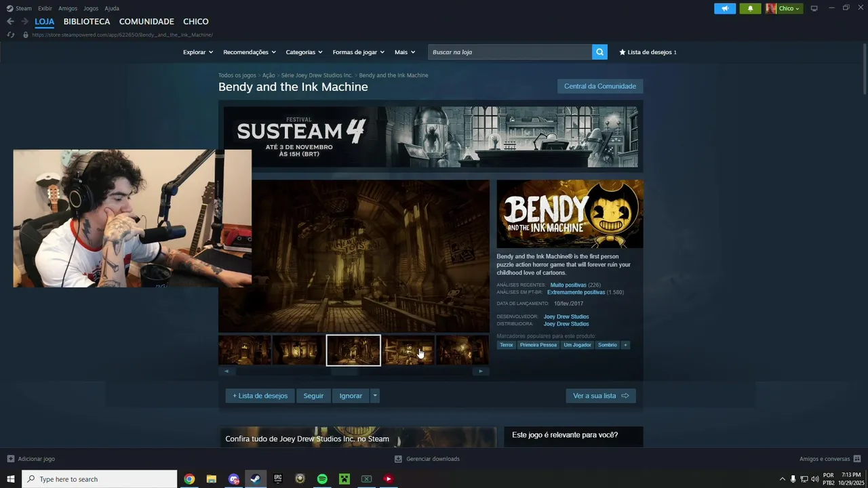Click the Ignorar button
The image size is (868, 488).
point(351,396)
